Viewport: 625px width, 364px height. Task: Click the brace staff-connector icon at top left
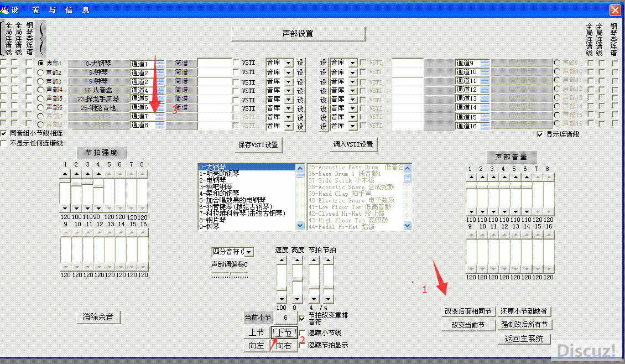[x=41, y=39]
